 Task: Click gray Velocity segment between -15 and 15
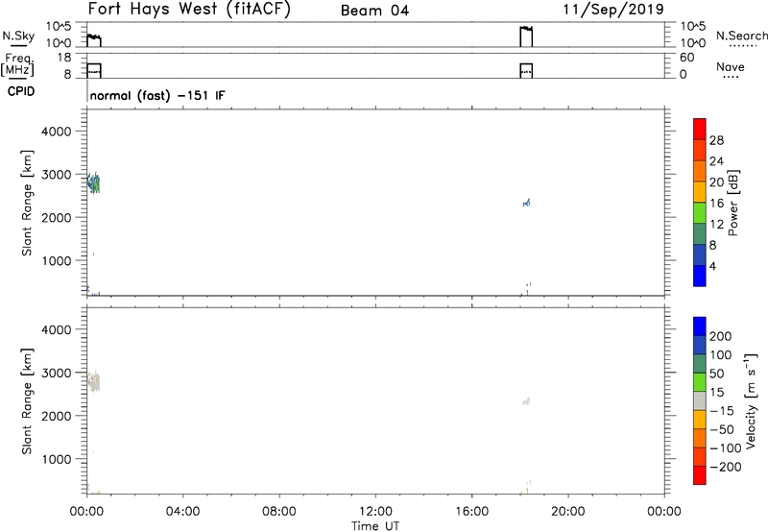[x=700, y=400]
